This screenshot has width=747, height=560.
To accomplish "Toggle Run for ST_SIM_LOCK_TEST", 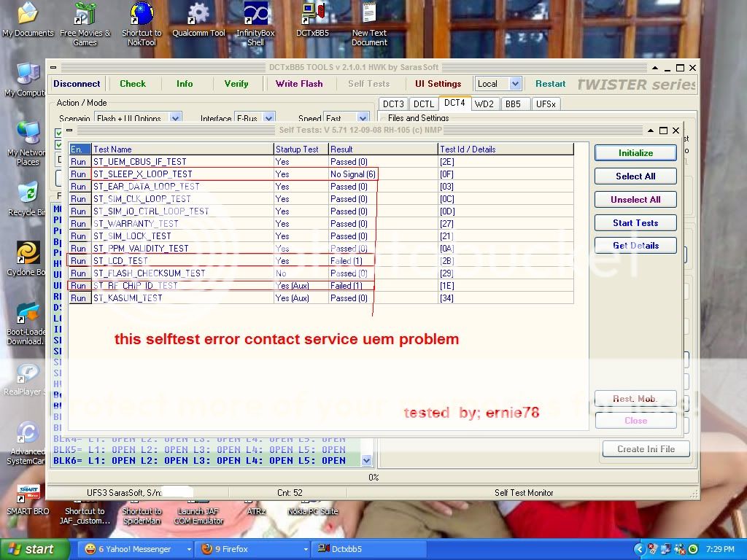I will 79,236.
